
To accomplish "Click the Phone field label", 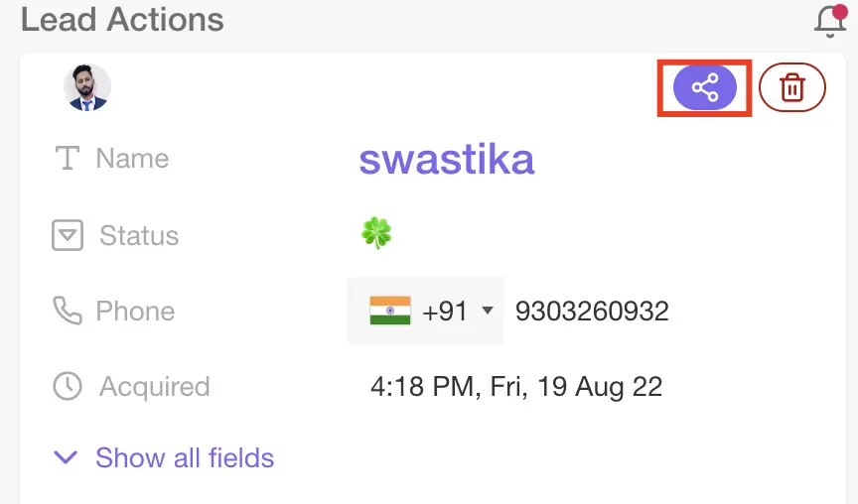I will 135,312.
